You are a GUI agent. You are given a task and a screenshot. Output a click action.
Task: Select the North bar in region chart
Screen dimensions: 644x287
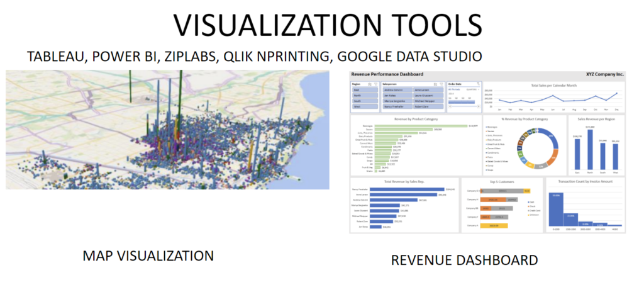pyautogui.click(x=590, y=149)
